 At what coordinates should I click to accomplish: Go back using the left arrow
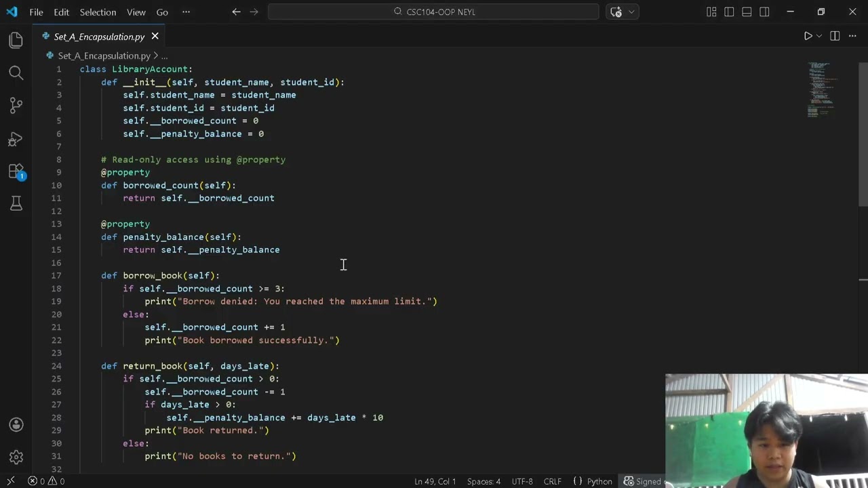(x=236, y=12)
